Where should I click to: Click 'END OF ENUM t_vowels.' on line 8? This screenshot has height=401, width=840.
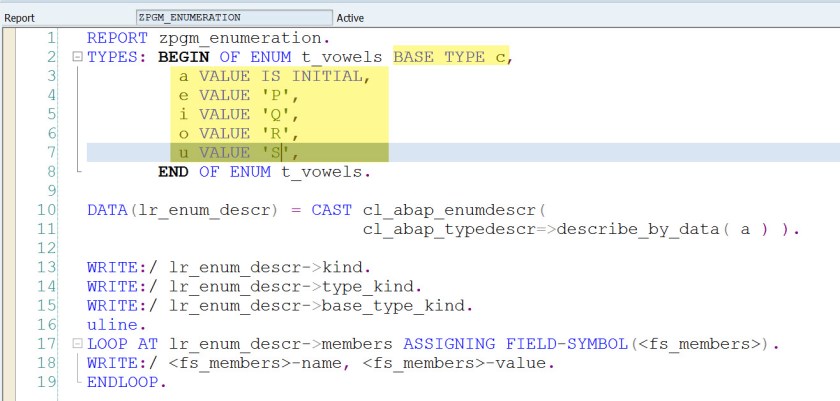point(265,172)
